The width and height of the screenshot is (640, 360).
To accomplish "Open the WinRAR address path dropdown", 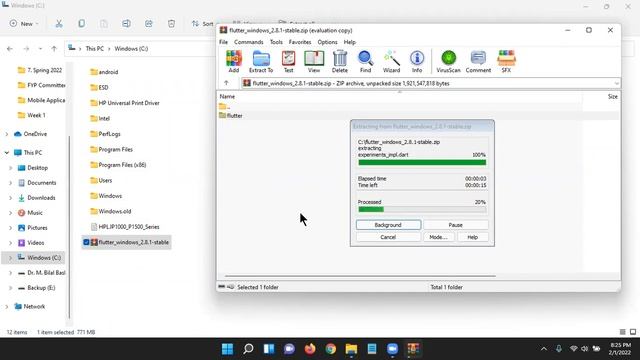I will tap(616, 83).
